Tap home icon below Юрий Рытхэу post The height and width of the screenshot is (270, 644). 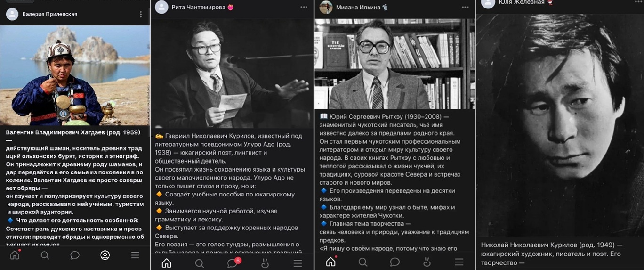pos(331,262)
